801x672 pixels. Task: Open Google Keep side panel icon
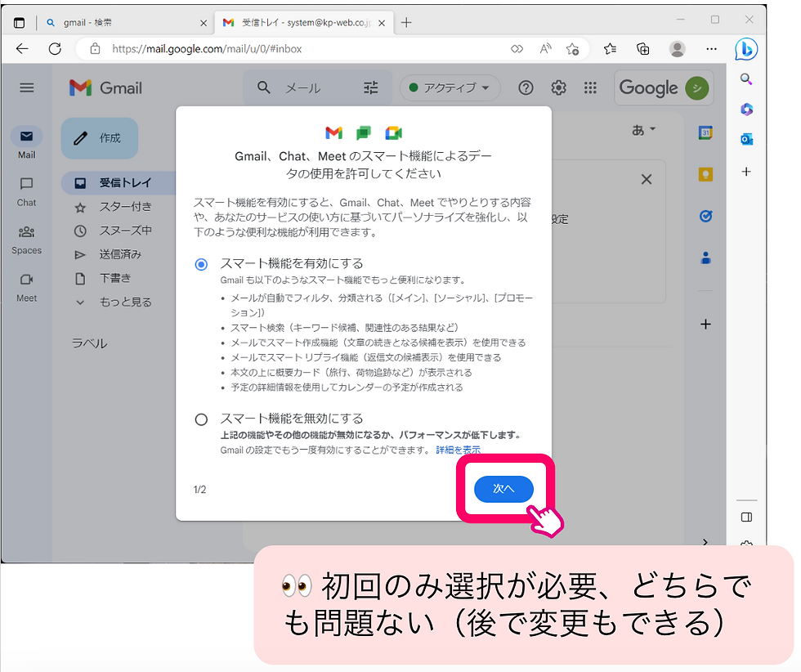705,175
